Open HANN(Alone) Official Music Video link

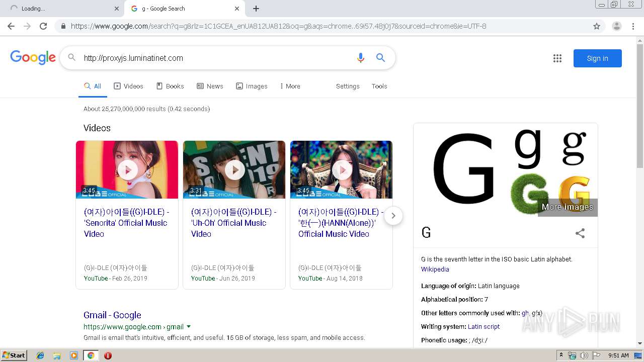click(x=341, y=223)
